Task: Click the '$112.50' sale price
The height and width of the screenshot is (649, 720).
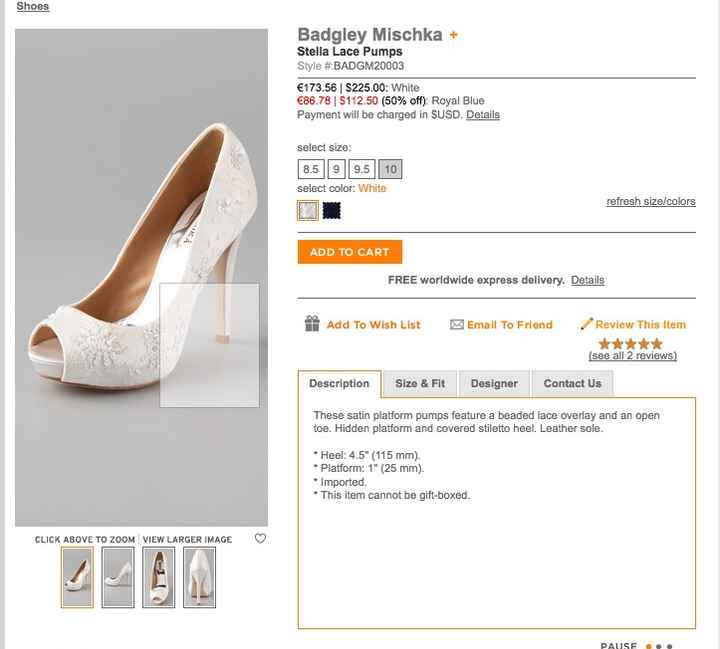Action: 359,101
